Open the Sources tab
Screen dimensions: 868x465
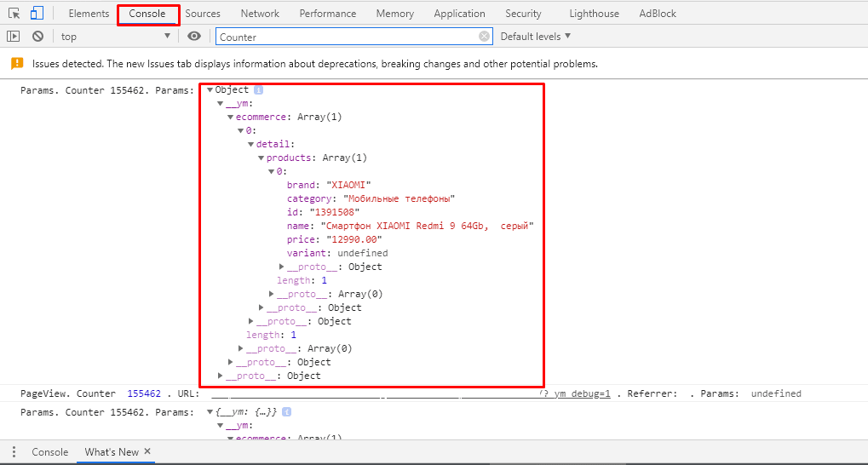[x=203, y=14]
